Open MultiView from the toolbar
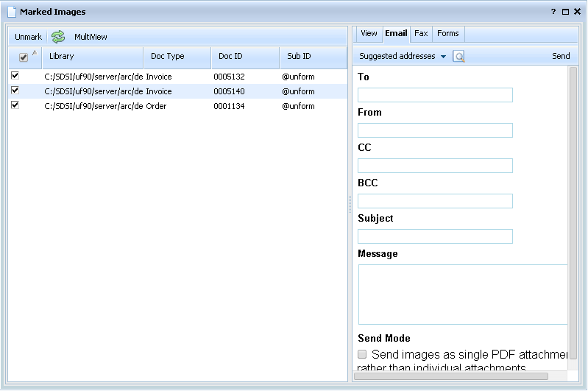 pos(91,37)
